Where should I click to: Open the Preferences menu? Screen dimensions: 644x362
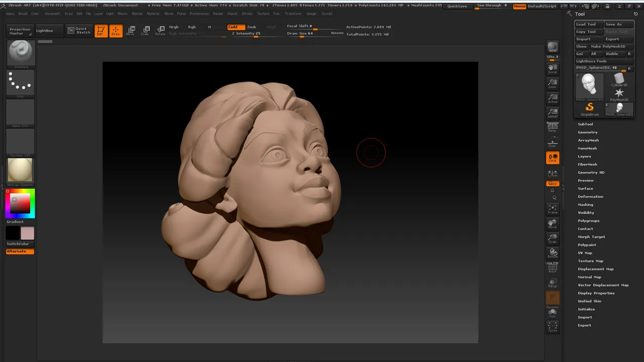pyautogui.click(x=199, y=14)
